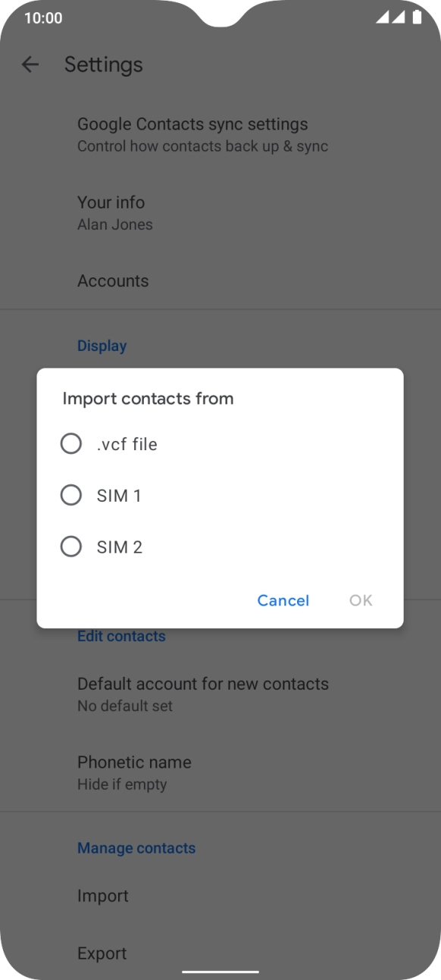Select SIM 1 as import source

pyautogui.click(x=71, y=495)
